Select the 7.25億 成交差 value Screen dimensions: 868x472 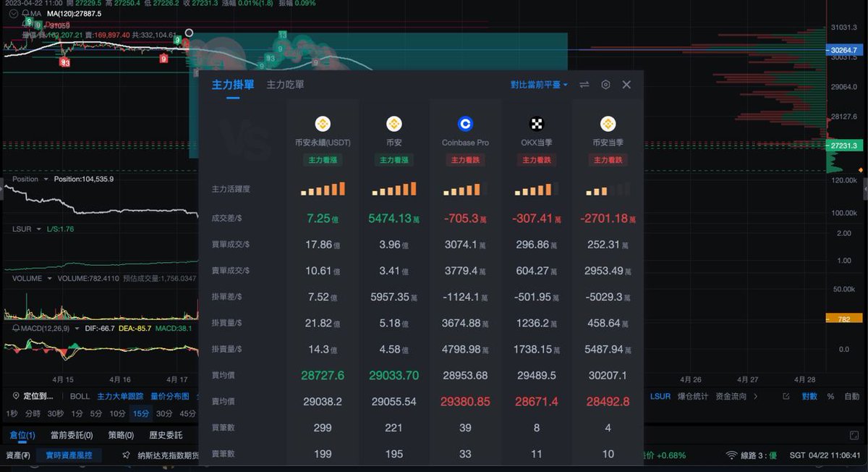click(323, 218)
